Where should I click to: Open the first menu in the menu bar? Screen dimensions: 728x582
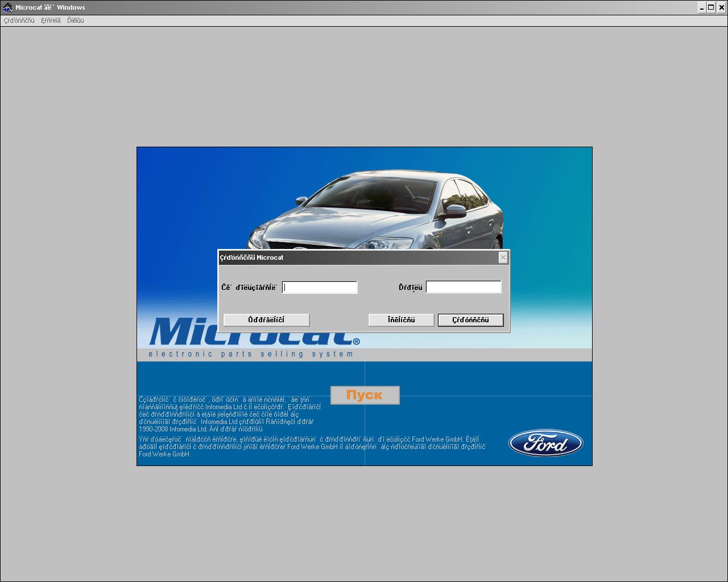click(19, 20)
